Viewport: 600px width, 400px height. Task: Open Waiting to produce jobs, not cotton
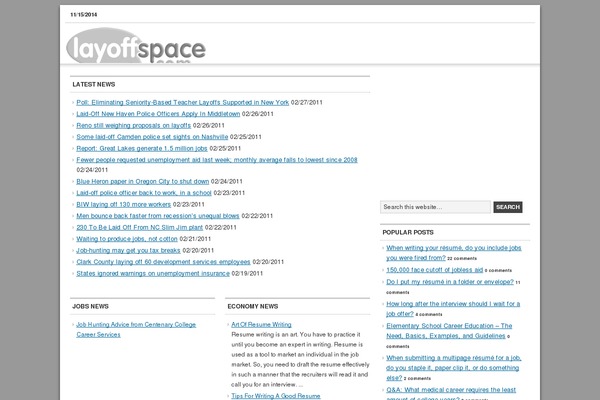click(x=127, y=239)
